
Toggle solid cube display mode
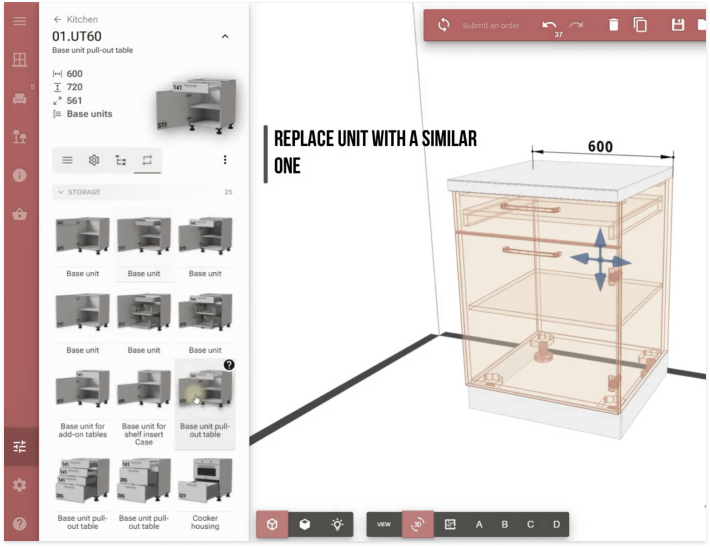click(305, 524)
